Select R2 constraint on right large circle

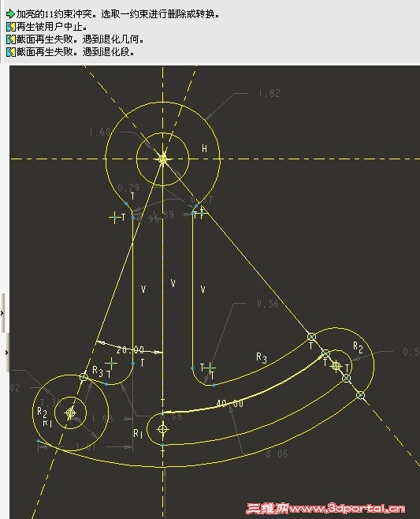[x=359, y=347]
